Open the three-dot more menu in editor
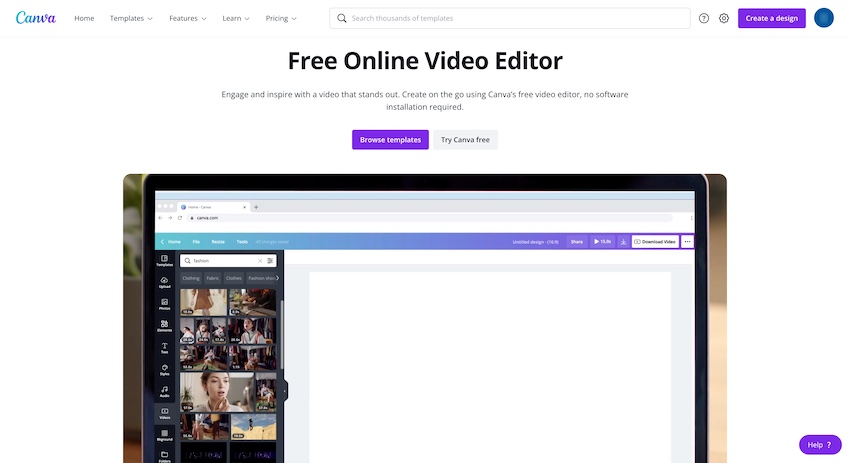Viewport: 850px width, 463px height. tap(687, 242)
